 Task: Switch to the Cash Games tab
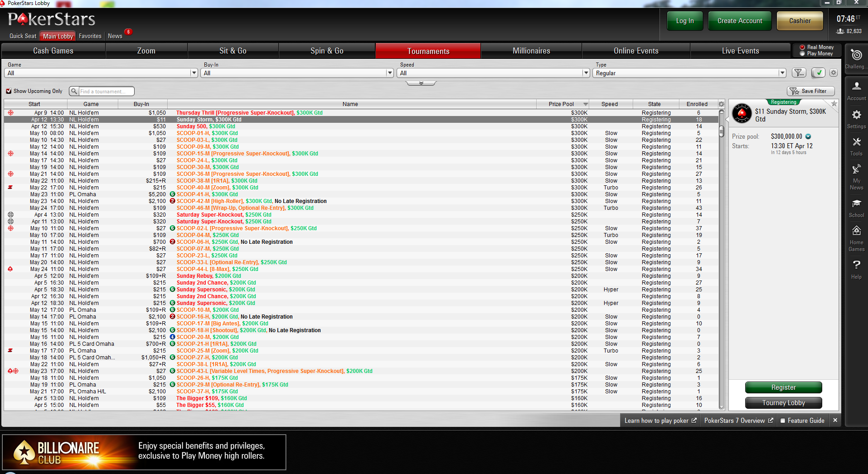(x=53, y=51)
